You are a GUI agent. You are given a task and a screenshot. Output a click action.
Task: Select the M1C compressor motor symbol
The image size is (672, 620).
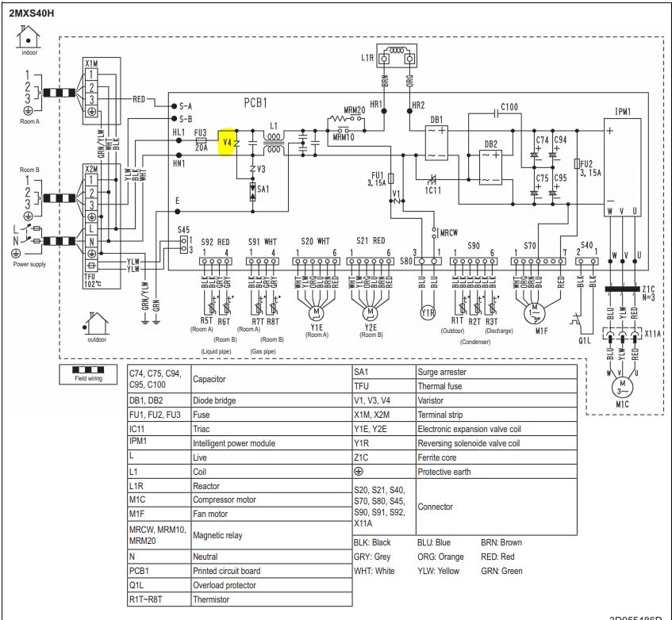click(x=616, y=386)
